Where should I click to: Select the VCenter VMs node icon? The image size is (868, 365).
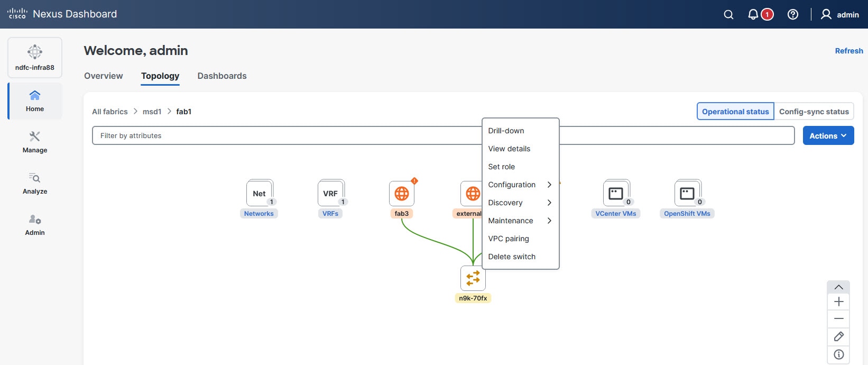point(616,193)
